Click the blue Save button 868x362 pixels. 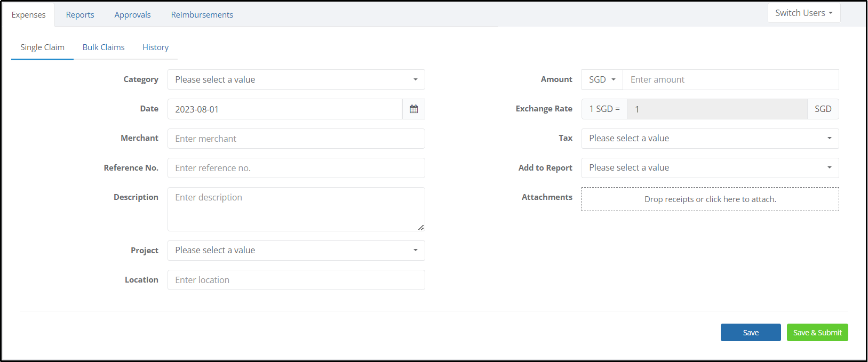[751, 333]
